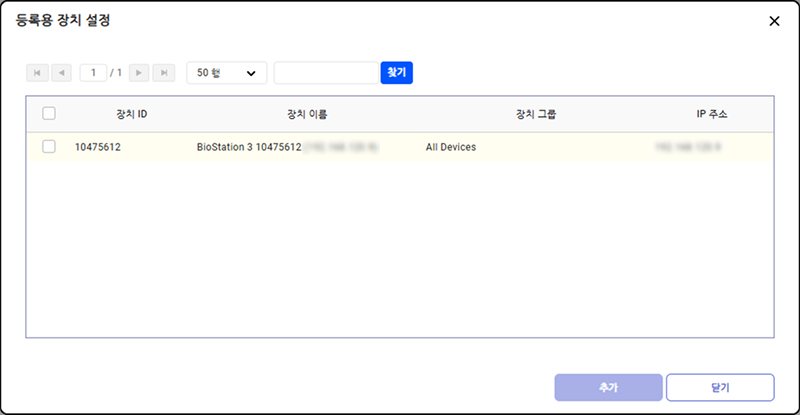Check the box for device 10475612
The height and width of the screenshot is (415, 800).
pos(49,147)
